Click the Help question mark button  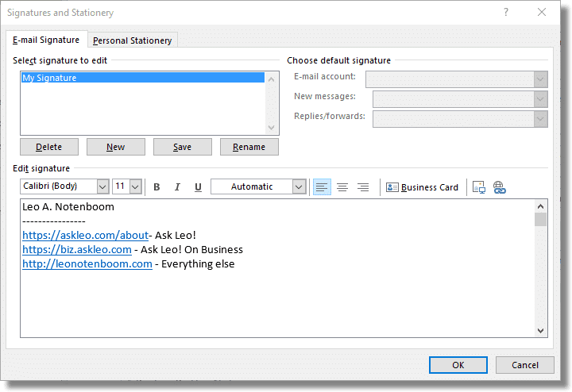pos(506,13)
